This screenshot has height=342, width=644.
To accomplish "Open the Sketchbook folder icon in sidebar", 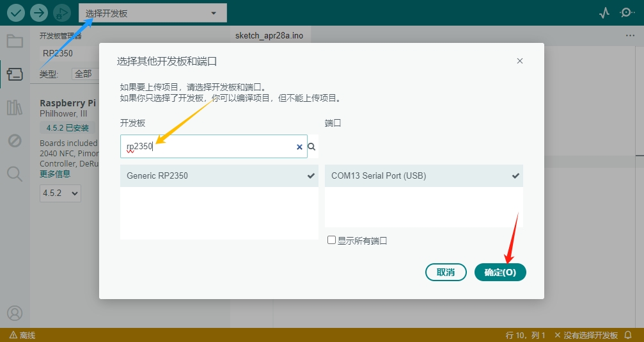I will click(x=15, y=41).
